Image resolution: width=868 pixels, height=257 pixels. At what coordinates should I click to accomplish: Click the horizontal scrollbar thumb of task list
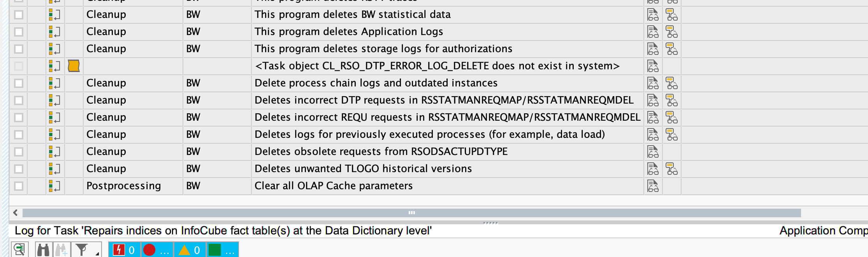(x=411, y=213)
